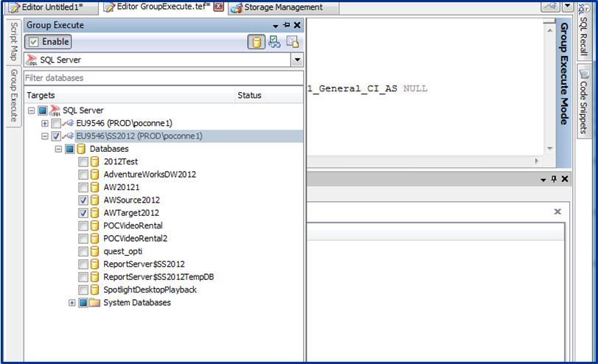This screenshot has height=364, width=598.
Task: Open the SQL Server platform dropdown
Action: click(296, 60)
